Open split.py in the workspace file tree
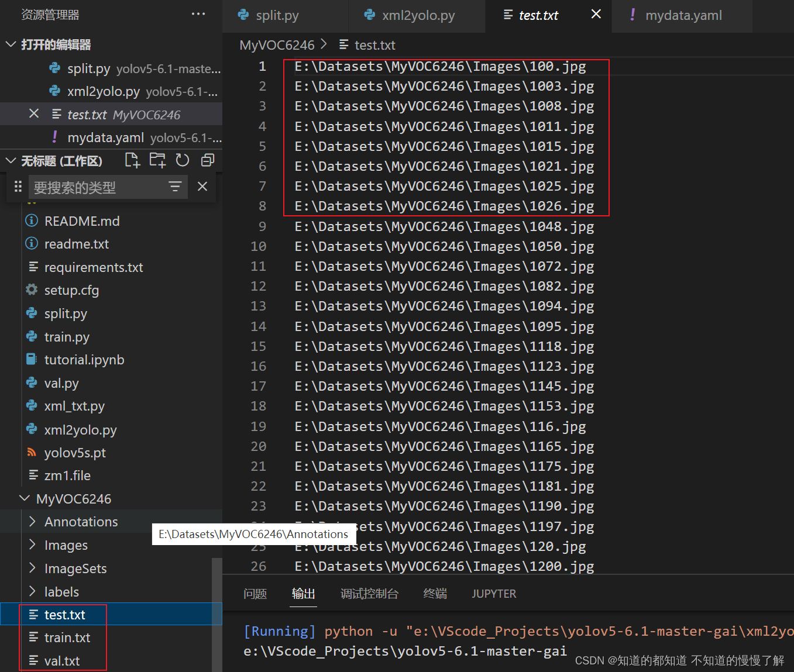794x672 pixels. tap(66, 313)
